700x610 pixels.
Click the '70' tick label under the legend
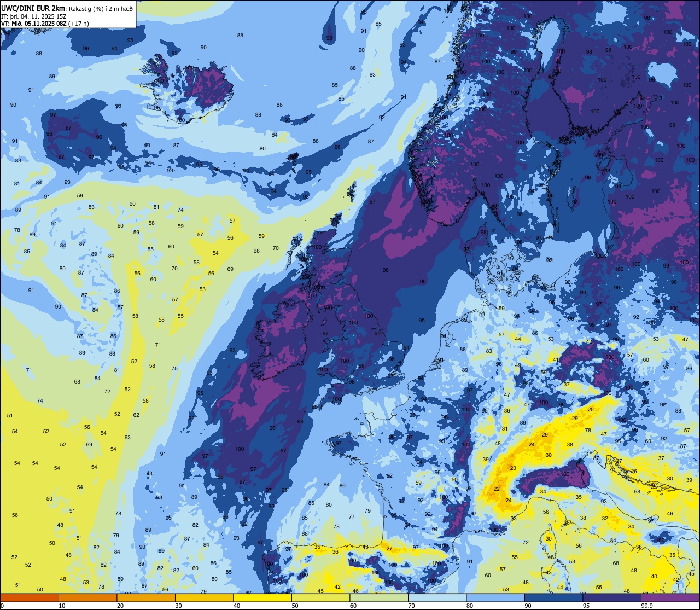(411, 606)
